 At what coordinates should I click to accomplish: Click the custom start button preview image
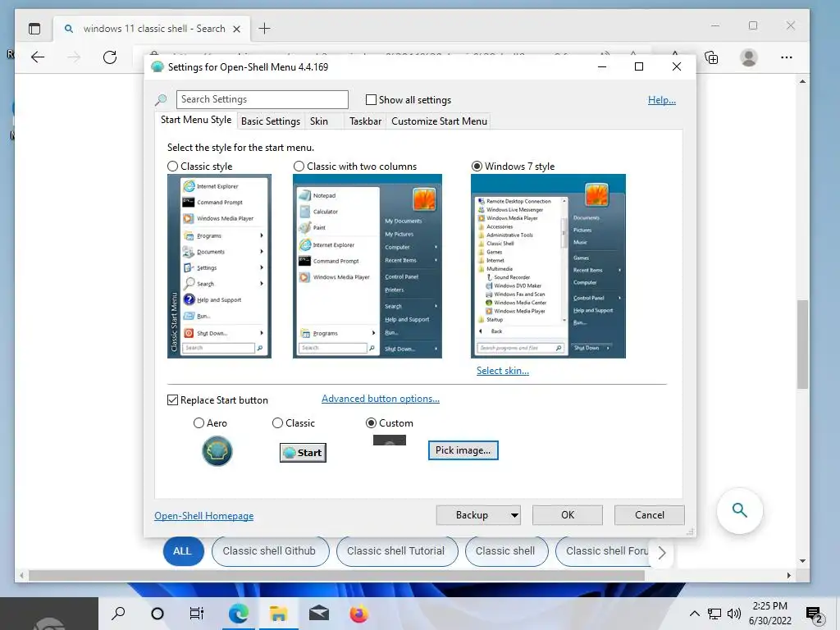click(x=390, y=441)
